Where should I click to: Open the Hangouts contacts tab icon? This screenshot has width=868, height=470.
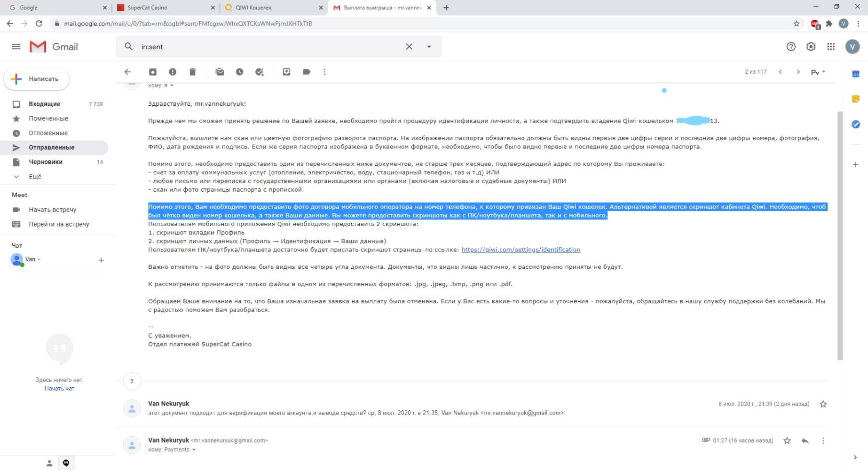point(49,463)
